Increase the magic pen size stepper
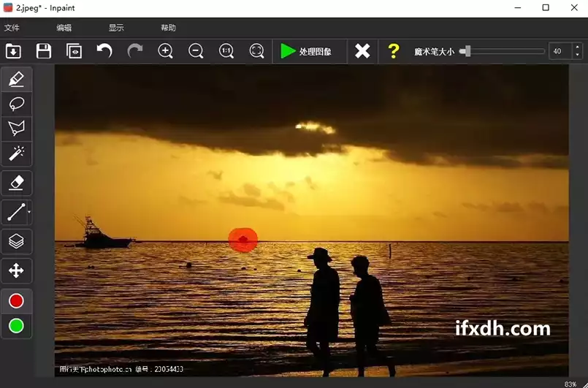This screenshot has height=388, width=588. pyautogui.click(x=576, y=47)
